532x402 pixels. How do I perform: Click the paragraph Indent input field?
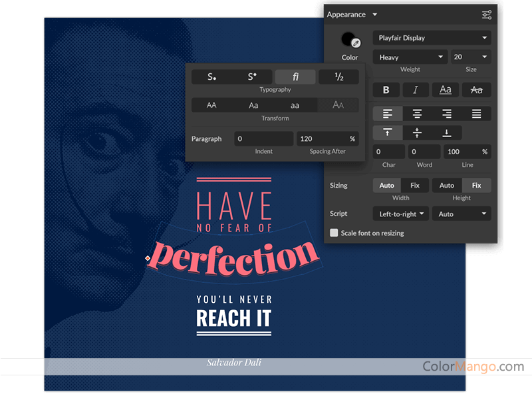[263, 139]
